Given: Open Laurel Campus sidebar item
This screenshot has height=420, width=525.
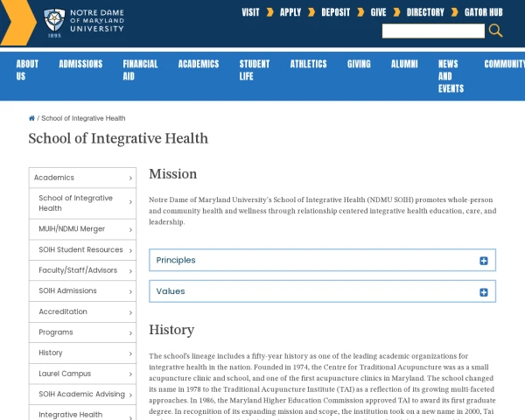Looking at the screenshot, I should click(82, 374).
